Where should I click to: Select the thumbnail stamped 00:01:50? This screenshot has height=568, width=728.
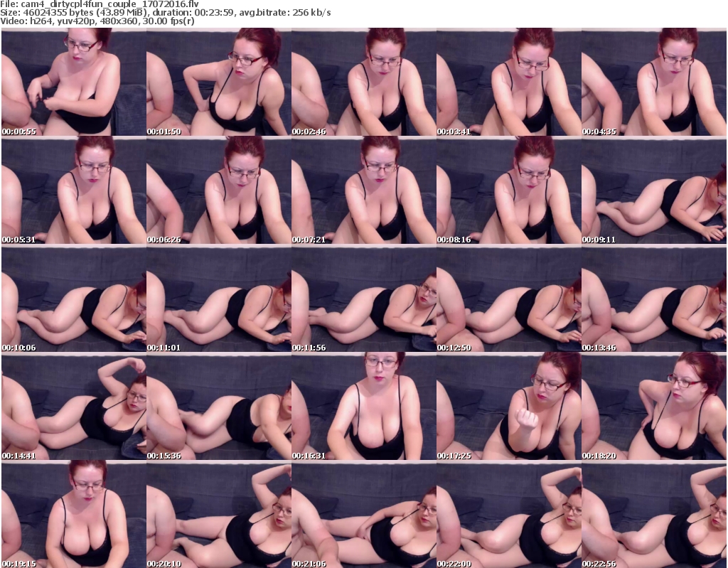tap(219, 82)
